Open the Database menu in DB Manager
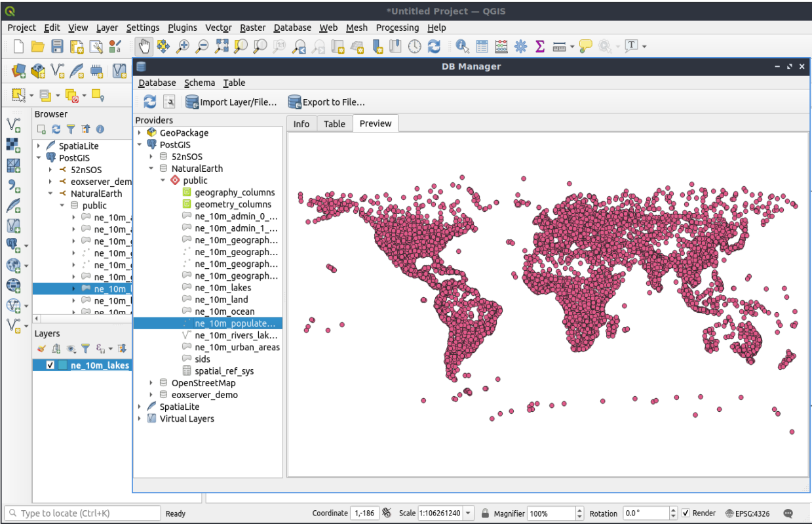This screenshot has width=812, height=524. pos(157,83)
